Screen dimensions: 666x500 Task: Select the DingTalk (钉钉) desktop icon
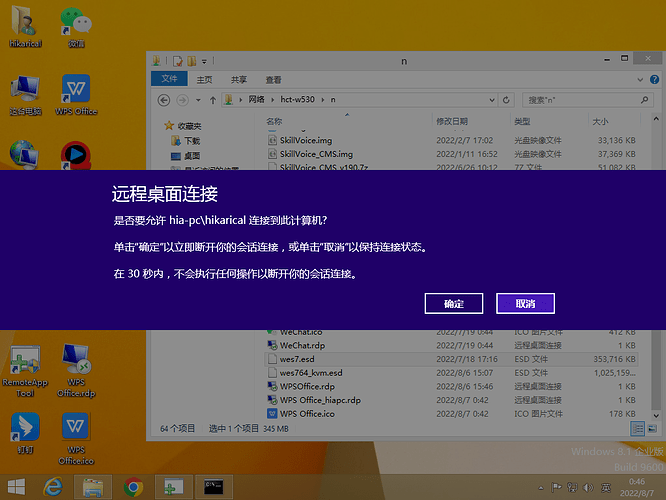(x=25, y=433)
